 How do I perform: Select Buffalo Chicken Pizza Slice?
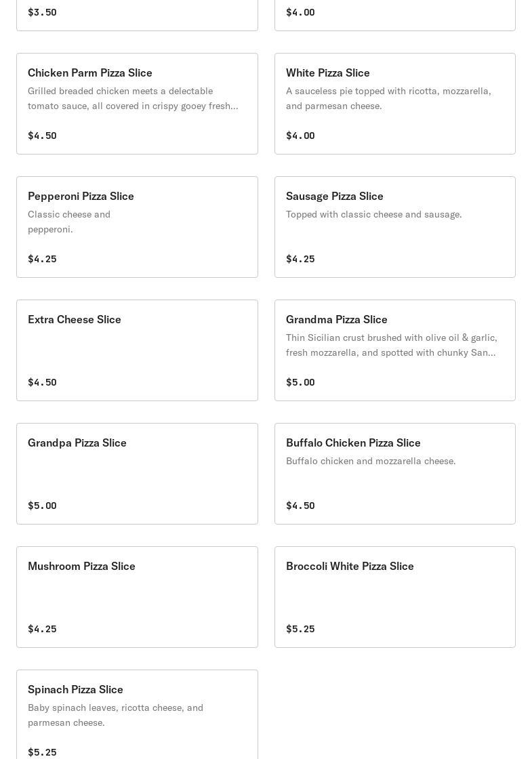point(395,474)
